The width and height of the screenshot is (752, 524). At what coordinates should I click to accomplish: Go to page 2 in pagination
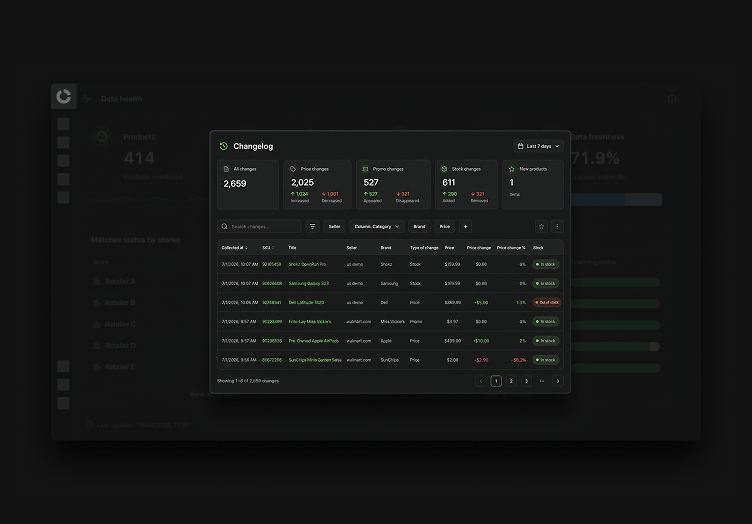tap(511, 381)
